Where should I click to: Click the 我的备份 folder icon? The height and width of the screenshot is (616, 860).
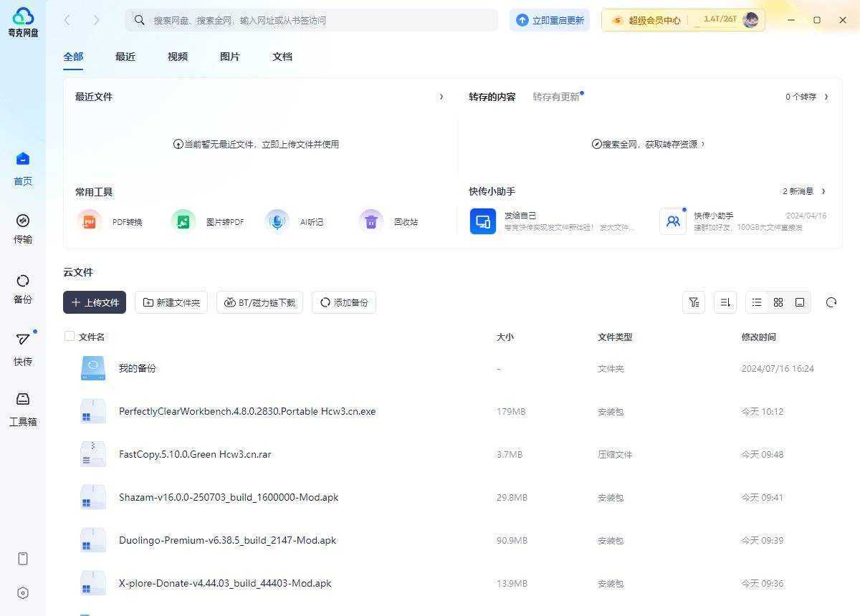click(93, 368)
